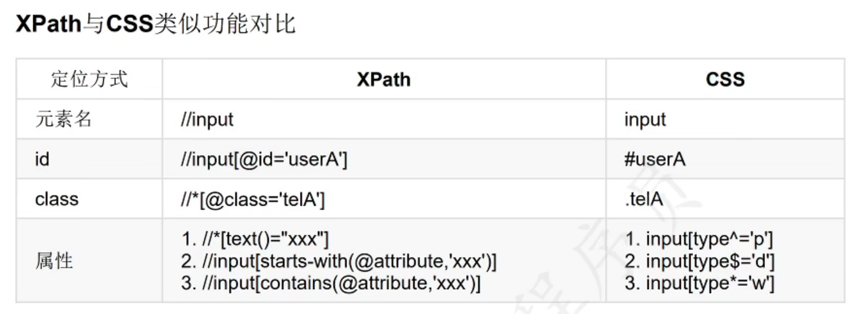Click the XPath text "//*[@class='telA']"

[252, 200]
